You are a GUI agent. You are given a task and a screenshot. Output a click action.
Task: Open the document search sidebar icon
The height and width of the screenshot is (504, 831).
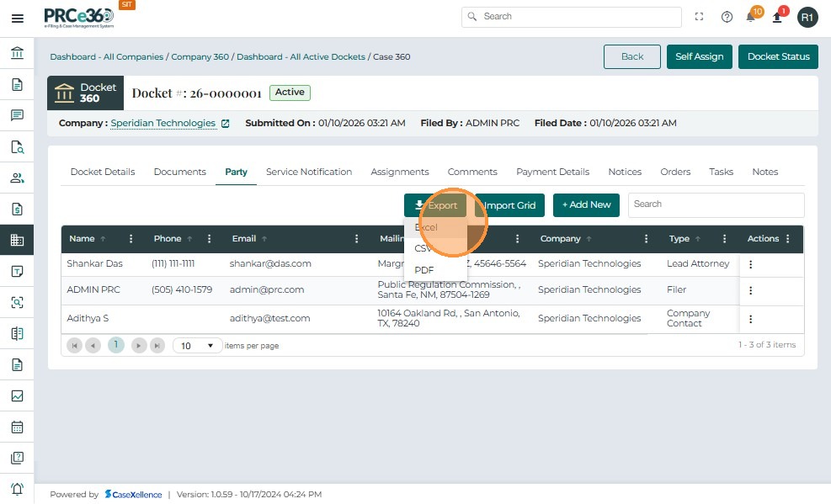click(17, 146)
